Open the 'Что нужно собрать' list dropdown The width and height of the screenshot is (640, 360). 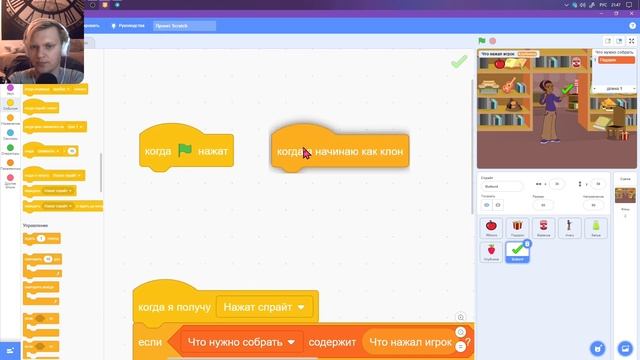click(241, 342)
